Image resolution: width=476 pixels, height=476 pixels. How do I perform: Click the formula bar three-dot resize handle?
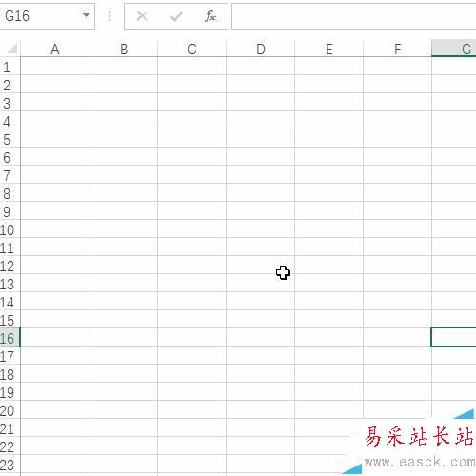109,16
